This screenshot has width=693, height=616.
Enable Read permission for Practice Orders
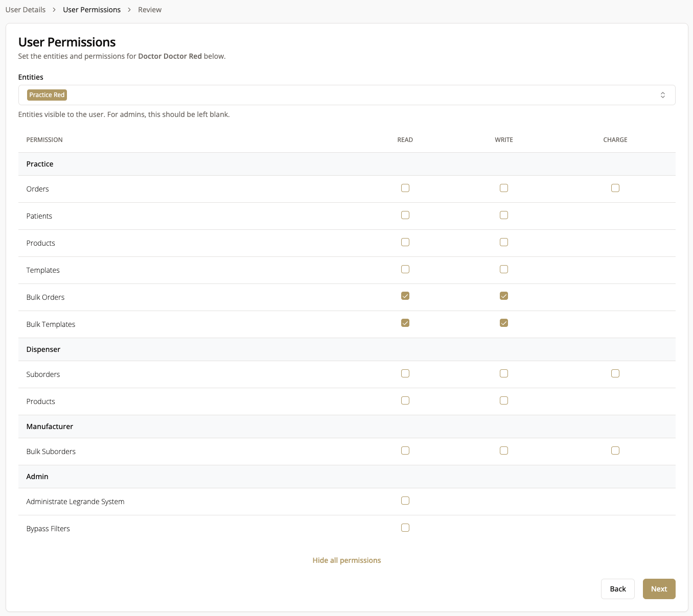(405, 188)
